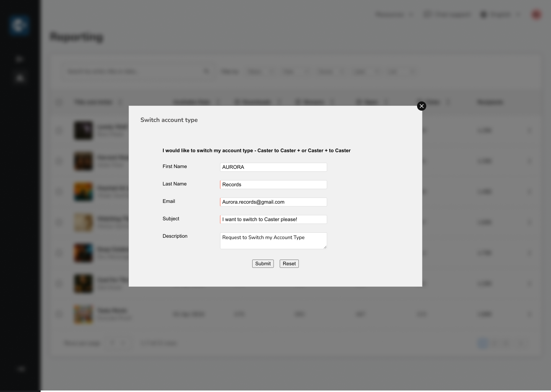Focus the First Name field containing AURORA
The width and height of the screenshot is (551, 392).
click(x=273, y=167)
